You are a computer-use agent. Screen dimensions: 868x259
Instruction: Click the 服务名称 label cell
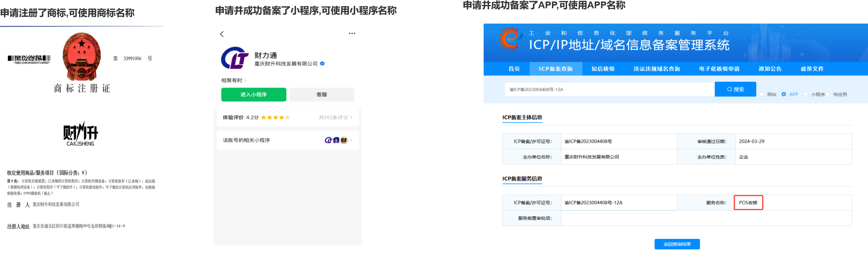pyautogui.click(x=706, y=203)
